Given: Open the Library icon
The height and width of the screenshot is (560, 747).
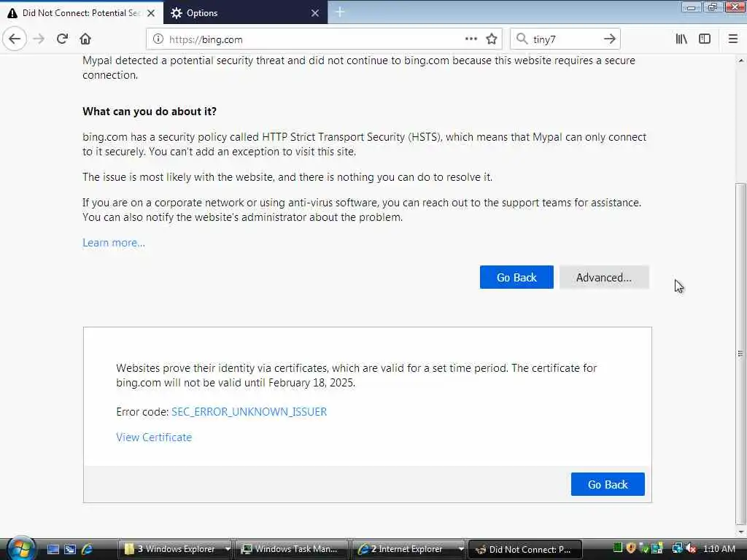Looking at the screenshot, I should [681, 39].
